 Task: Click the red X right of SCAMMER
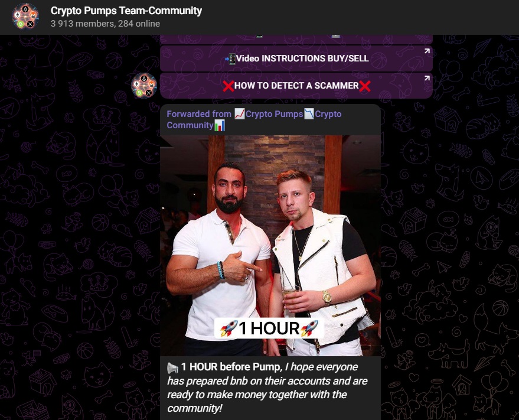[x=365, y=86]
